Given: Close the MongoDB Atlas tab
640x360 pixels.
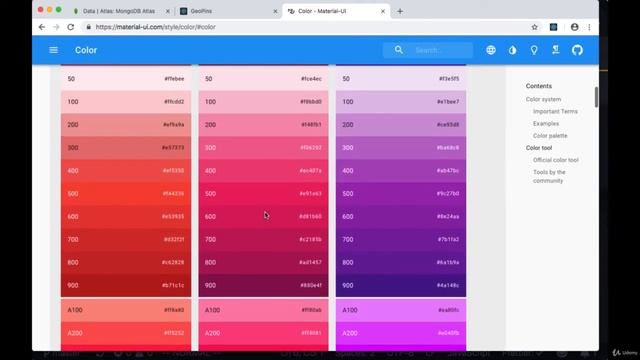Looking at the screenshot, I should [167, 11].
